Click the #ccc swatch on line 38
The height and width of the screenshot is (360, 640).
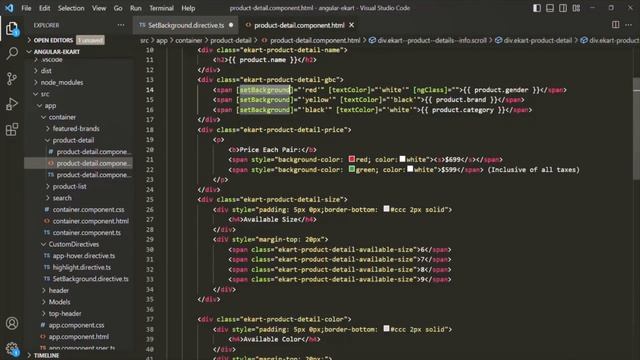pos(386,329)
